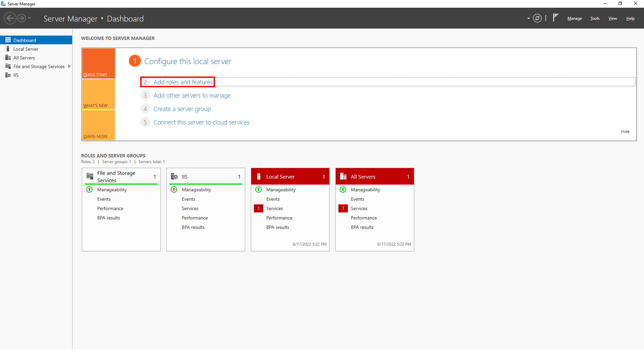The height and width of the screenshot is (349, 644).
Task: Click Add other servers to manage
Action: coord(192,95)
